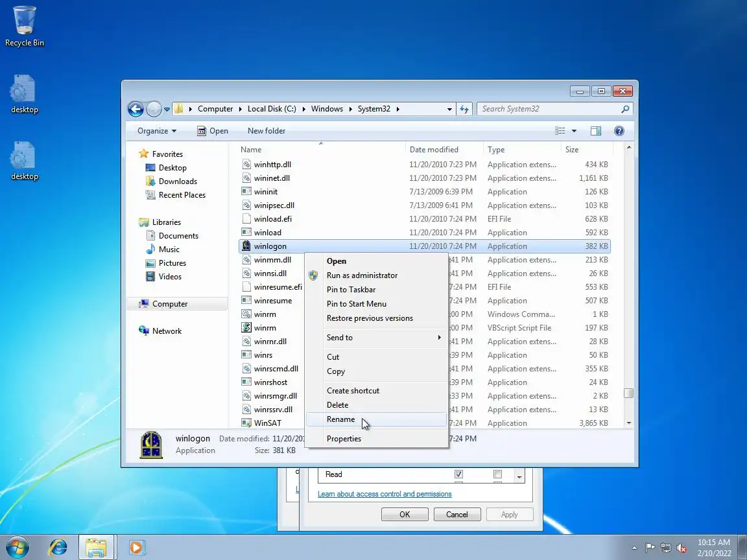Click OK in the permissions dialog

[405, 514]
